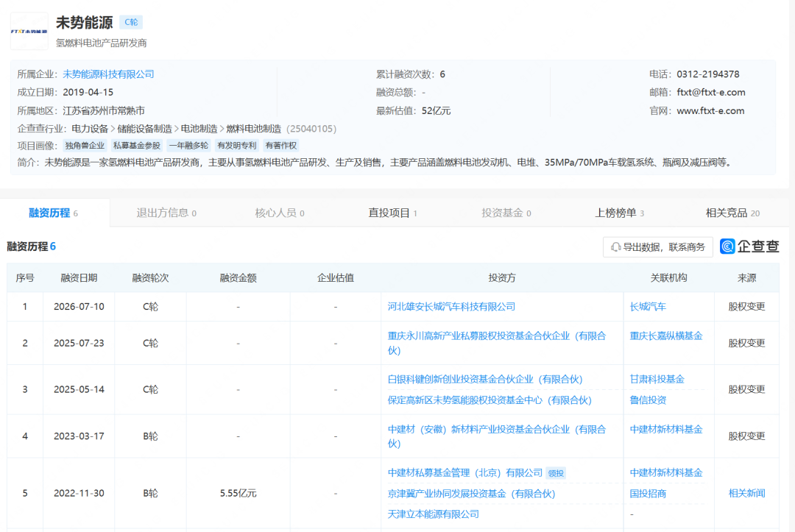Open 白银科键创新创业投资基金 investor link
795x532 pixels.
tap(484, 379)
